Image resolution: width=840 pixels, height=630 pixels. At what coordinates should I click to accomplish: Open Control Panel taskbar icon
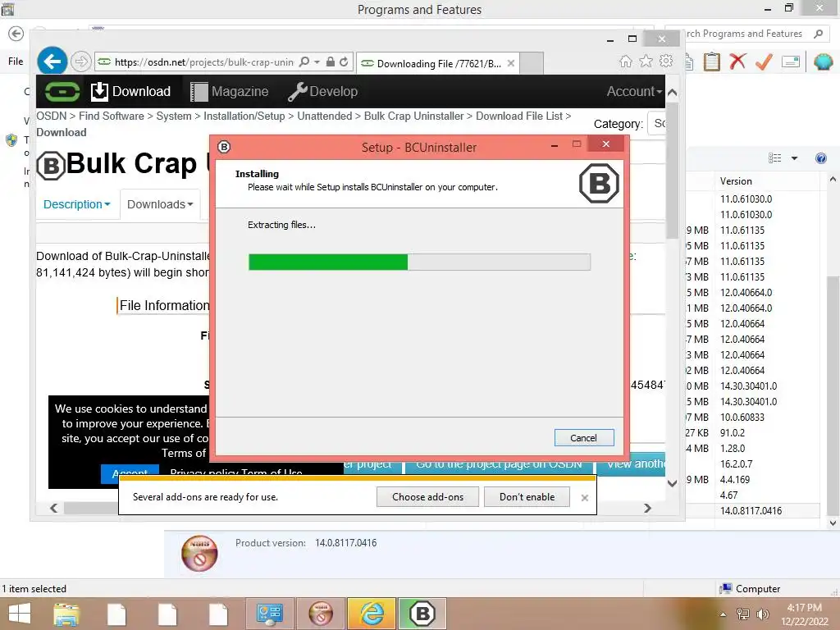click(x=269, y=614)
